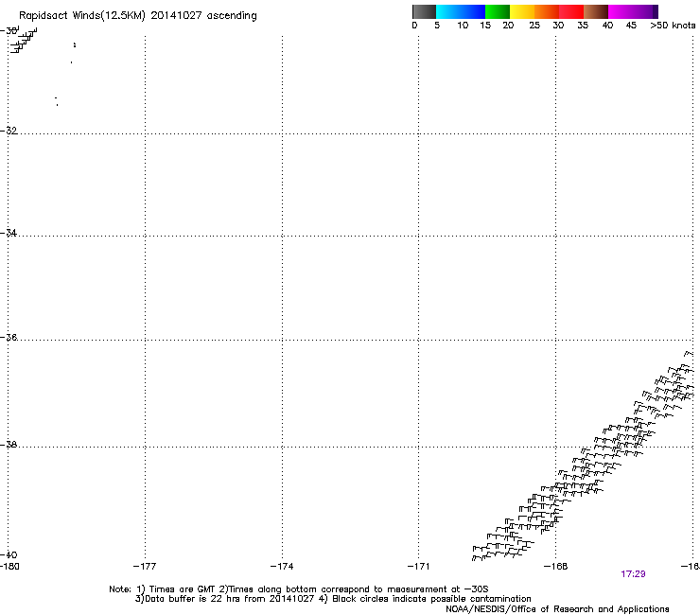Image resolution: width=700 pixels, height=615 pixels.
Task: Click the '-180' longitude axis label
Action: tap(9, 567)
